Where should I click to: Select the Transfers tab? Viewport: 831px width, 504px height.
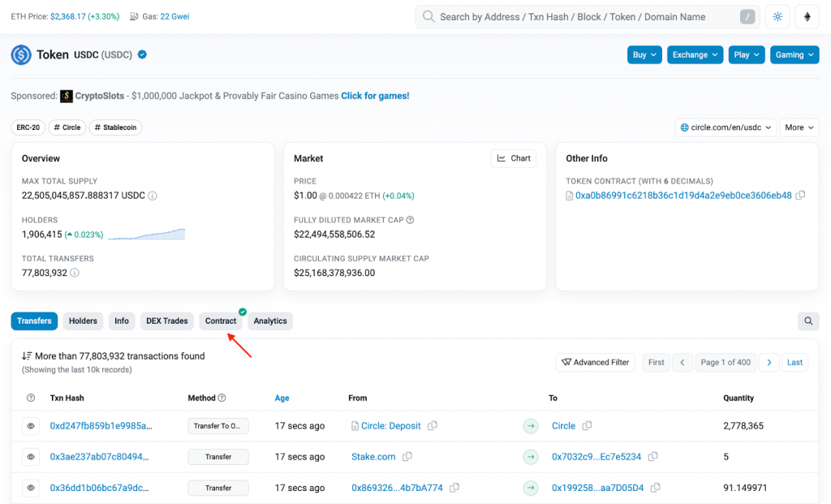click(34, 321)
